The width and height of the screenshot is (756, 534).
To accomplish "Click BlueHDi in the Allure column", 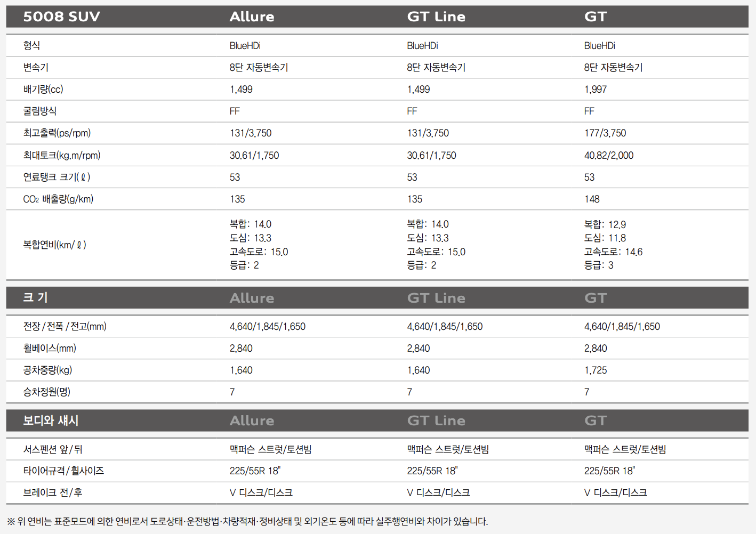I will pos(245,45).
